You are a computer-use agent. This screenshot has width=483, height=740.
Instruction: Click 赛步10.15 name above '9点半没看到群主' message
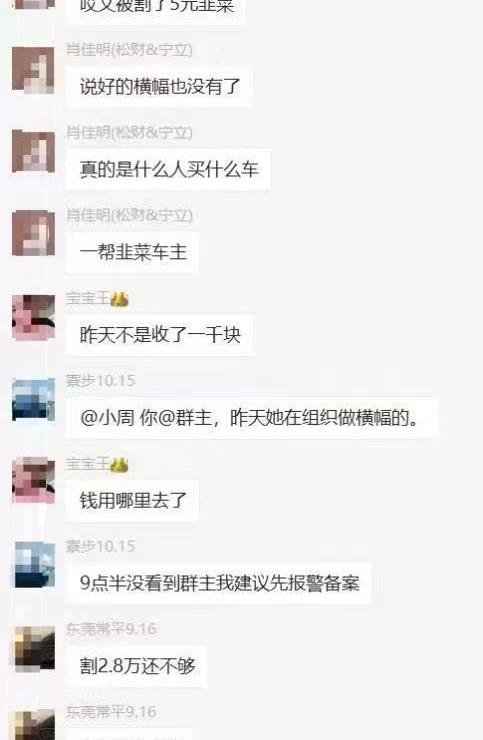[x=100, y=546]
